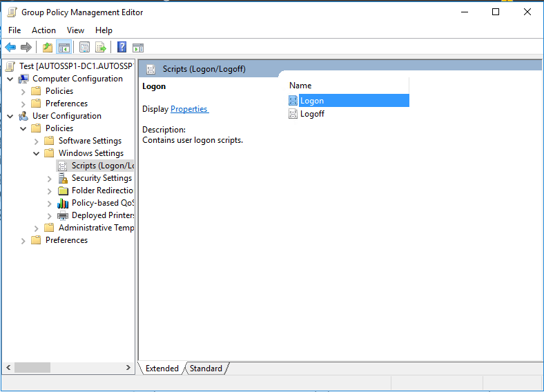The height and width of the screenshot is (392, 544).
Task: Select the Logoff item in list
Action: [312, 114]
